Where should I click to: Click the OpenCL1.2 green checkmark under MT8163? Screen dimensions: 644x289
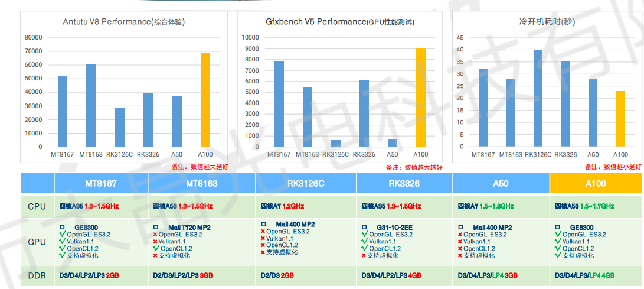click(156, 248)
